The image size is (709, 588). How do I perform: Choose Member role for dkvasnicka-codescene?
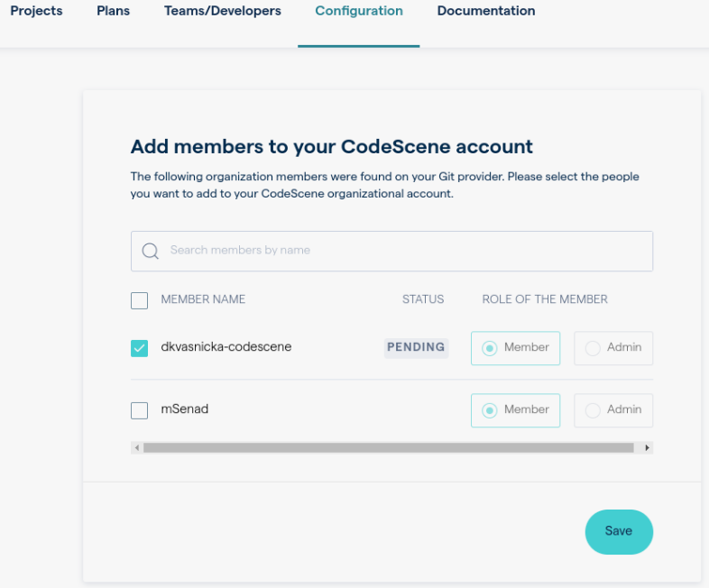(x=515, y=348)
